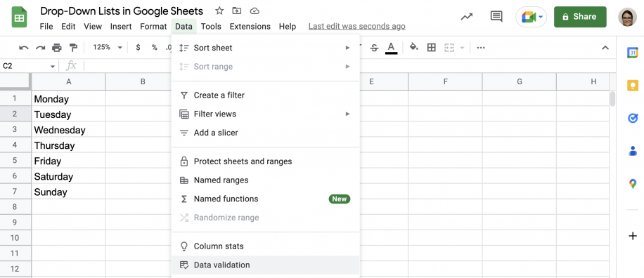This screenshot has width=644, height=278.
Task: Choose Data validation from menu
Action: coord(265,265)
